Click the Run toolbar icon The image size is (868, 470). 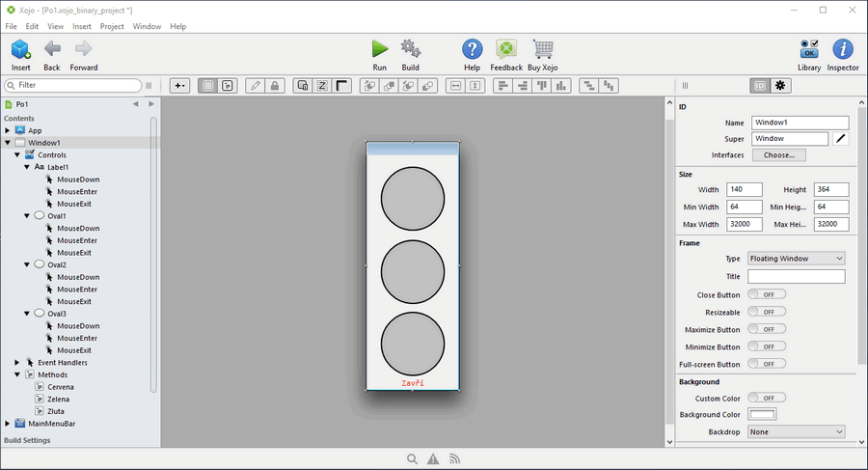coord(379,49)
